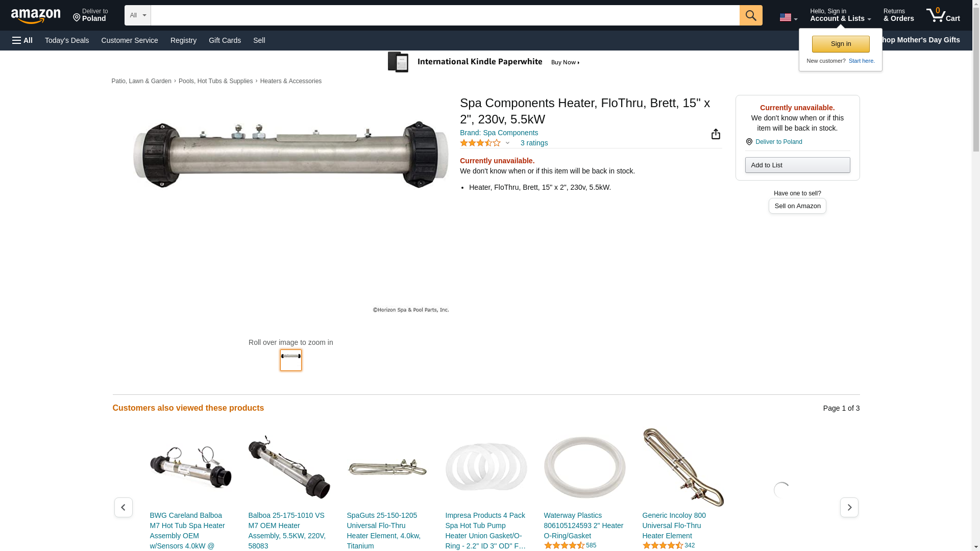
Task: Open the language flag dropdown
Action: (x=788, y=17)
